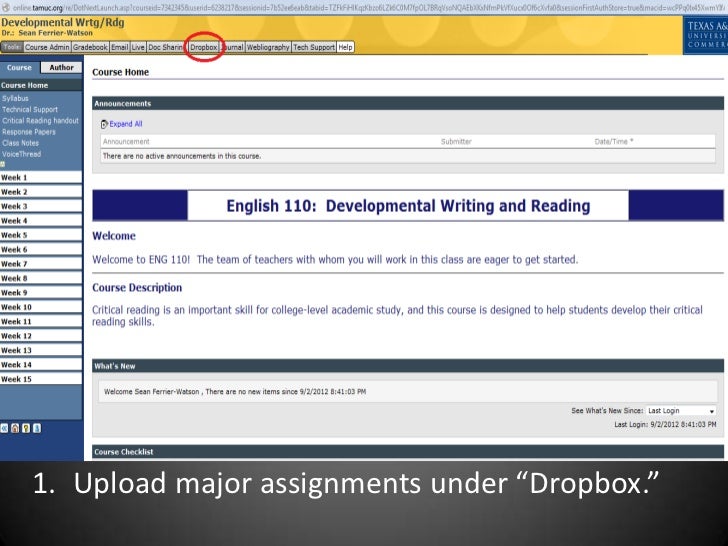
Task: Open Week 14 in the sidebar
Action: click(x=41, y=364)
